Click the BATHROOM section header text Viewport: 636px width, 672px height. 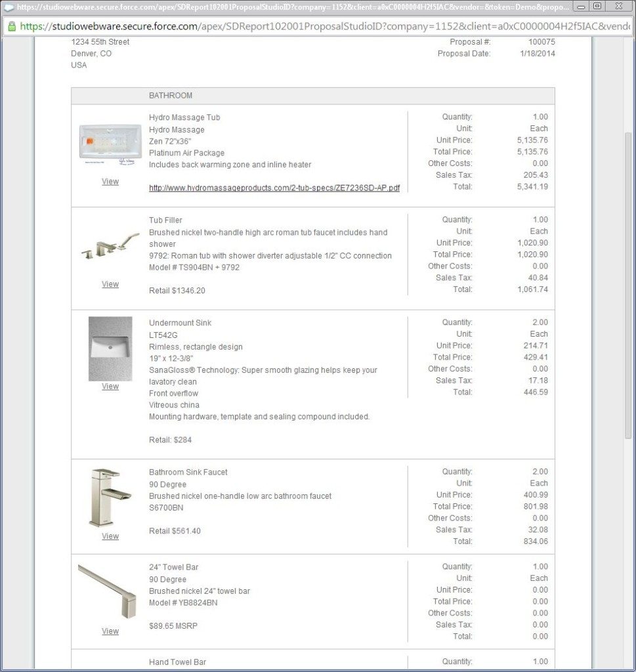[171, 96]
